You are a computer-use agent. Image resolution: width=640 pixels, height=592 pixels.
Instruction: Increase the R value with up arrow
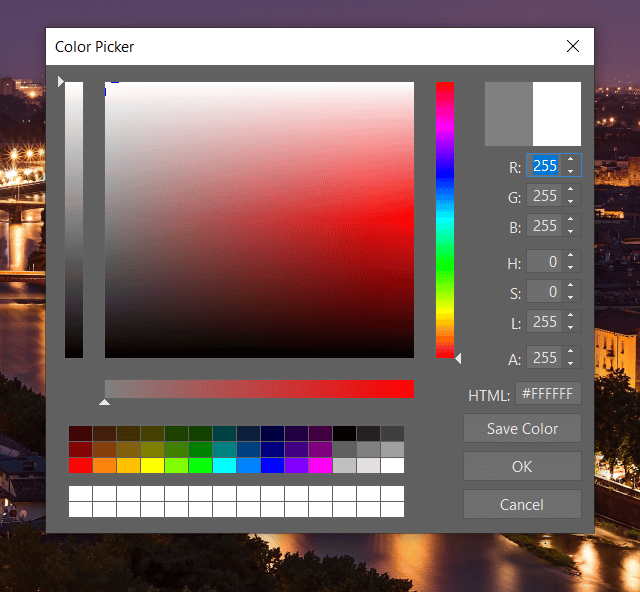(x=571, y=160)
